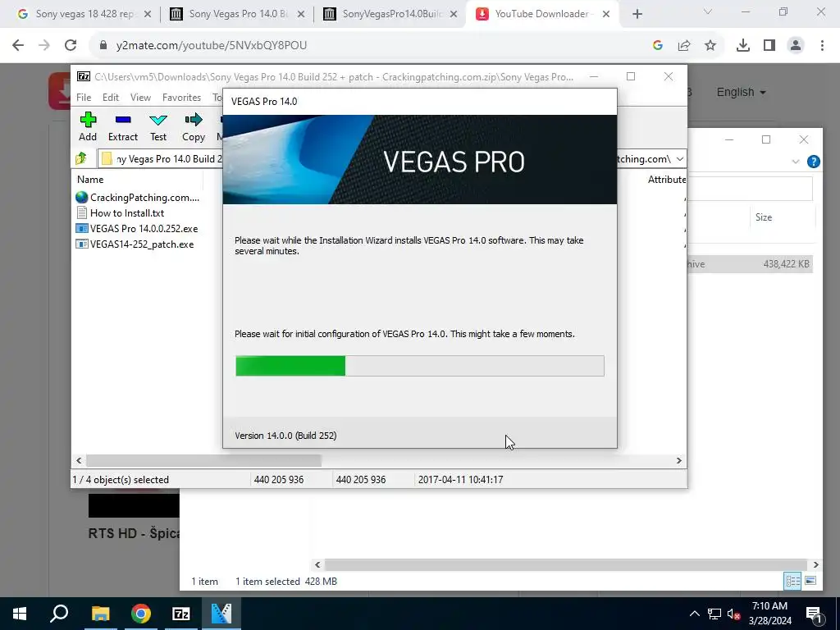This screenshot has width=840, height=630.
Task: Click the installation progress bar
Action: [419, 366]
